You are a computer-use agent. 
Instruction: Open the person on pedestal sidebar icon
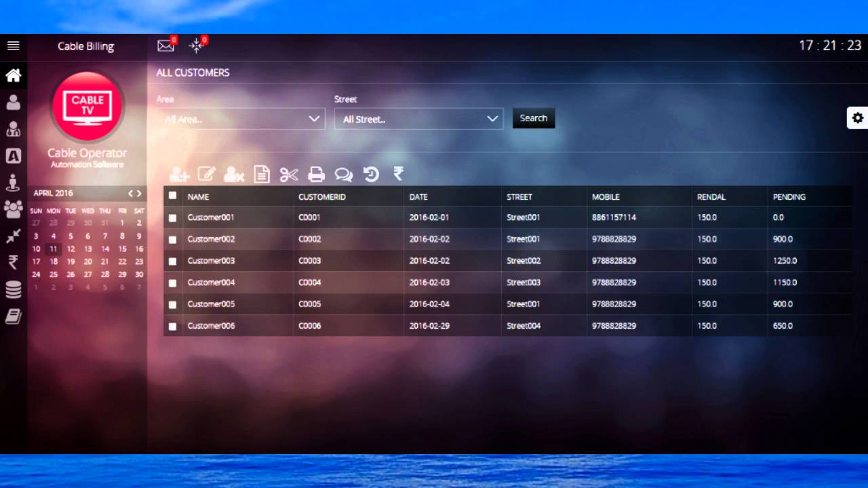[13, 182]
